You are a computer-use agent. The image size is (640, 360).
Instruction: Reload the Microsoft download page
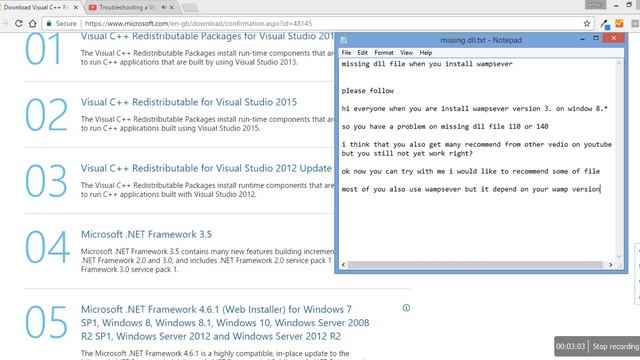19,23
